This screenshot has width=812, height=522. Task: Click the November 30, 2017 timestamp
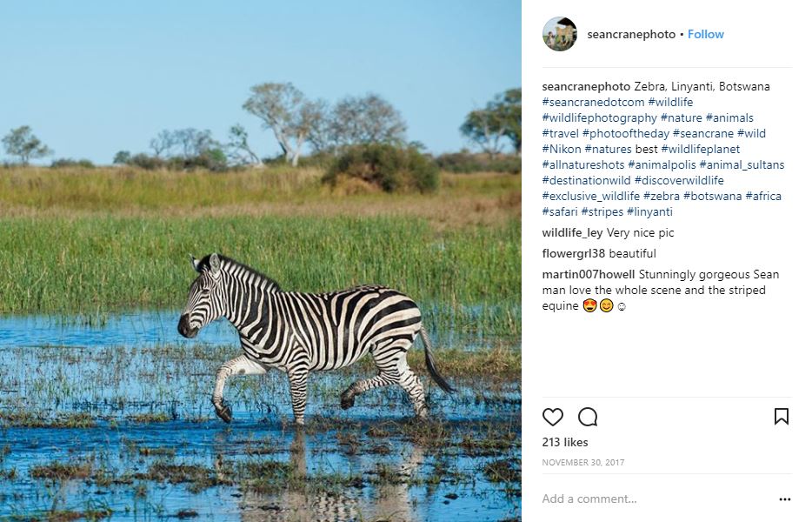(x=582, y=463)
